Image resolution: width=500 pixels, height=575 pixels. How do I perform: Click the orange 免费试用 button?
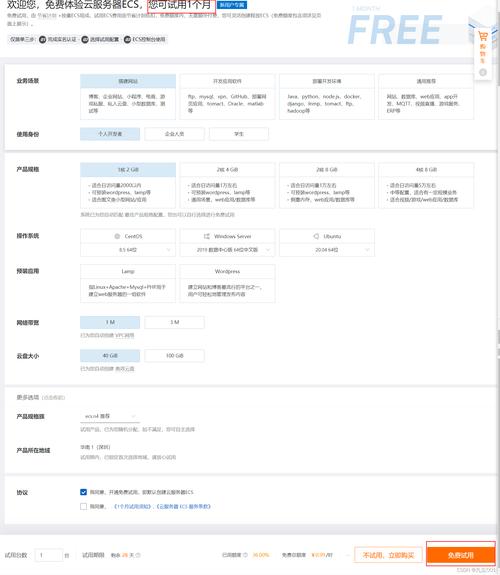coord(461,555)
